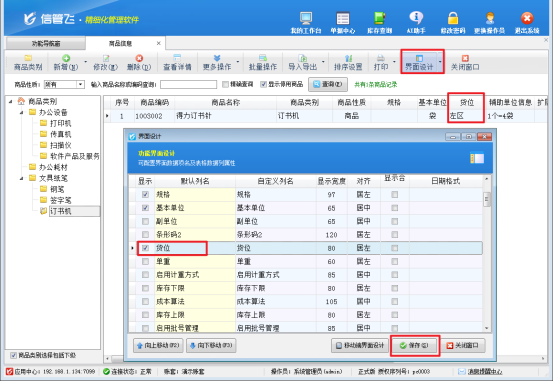The height and width of the screenshot is (381, 553).
Task: Launch the AI助手 icon
Action: click(416, 23)
